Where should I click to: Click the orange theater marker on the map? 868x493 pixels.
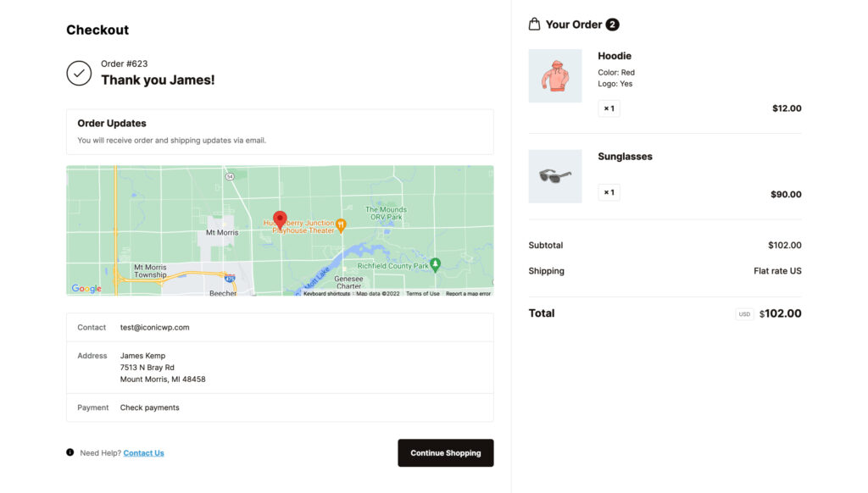pyautogui.click(x=342, y=225)
